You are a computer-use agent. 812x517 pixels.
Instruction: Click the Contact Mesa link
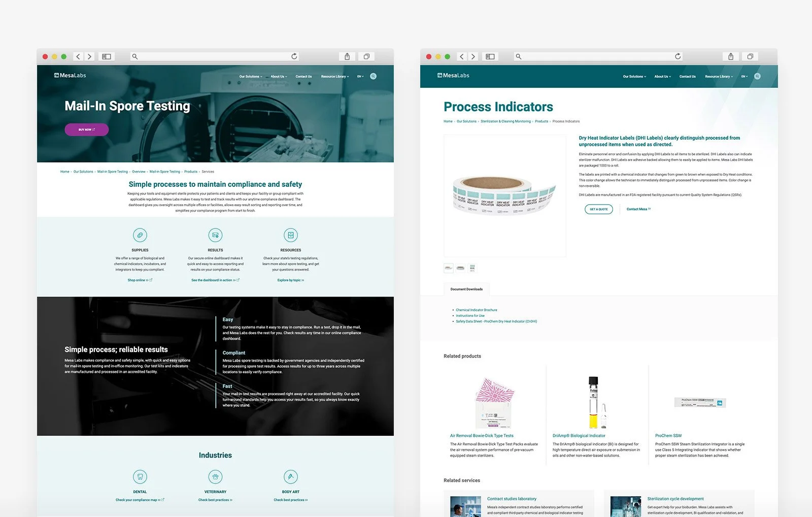point(638,209)
